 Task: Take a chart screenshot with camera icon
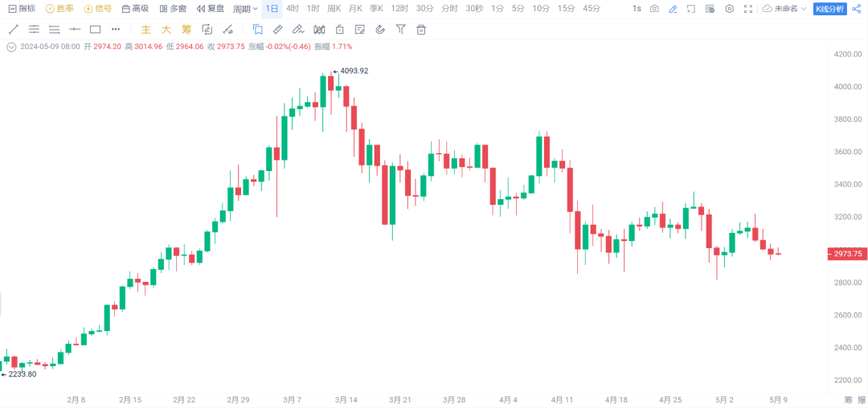click(x=654, y=9)
